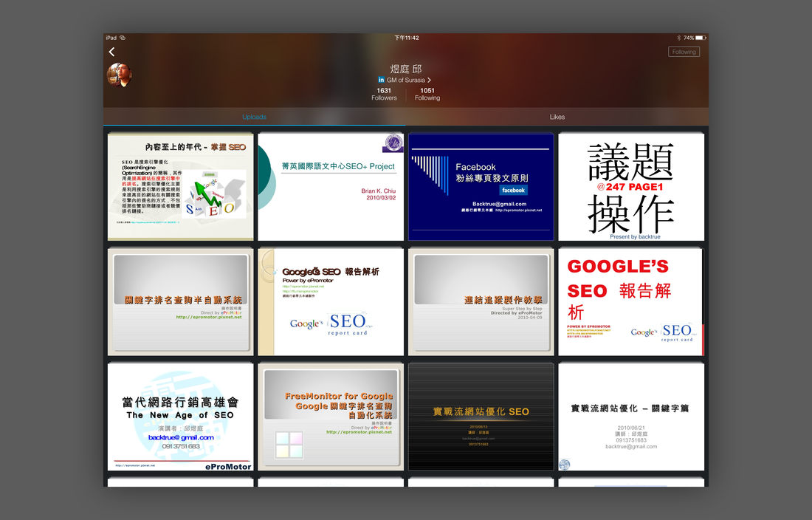Tap the battery indicator in the status bar
812x520 pixels.
click(700, 38)
